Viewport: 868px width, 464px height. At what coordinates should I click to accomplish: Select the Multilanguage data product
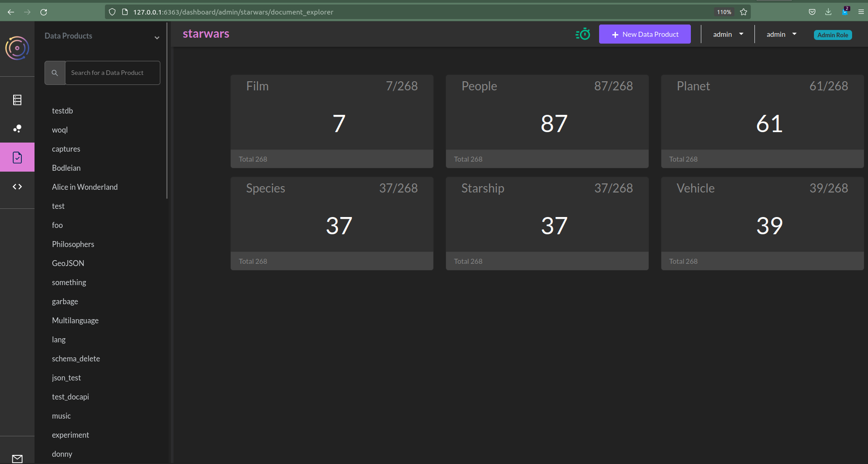(75, 321)
